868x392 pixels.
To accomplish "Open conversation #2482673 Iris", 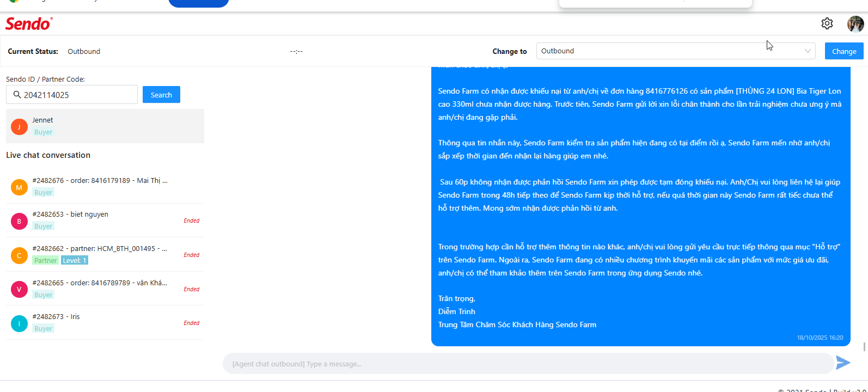I will coord(105,322).
